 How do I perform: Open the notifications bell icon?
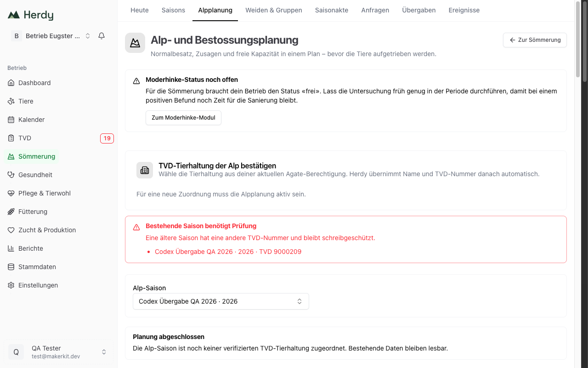coord(102,36)
